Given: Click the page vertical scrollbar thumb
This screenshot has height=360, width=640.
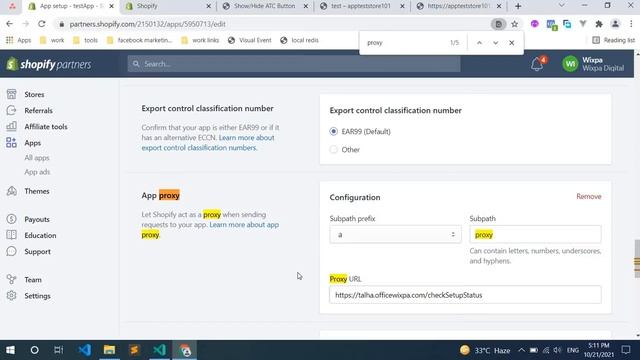Looking at the screenshot, I should (637, 259).
